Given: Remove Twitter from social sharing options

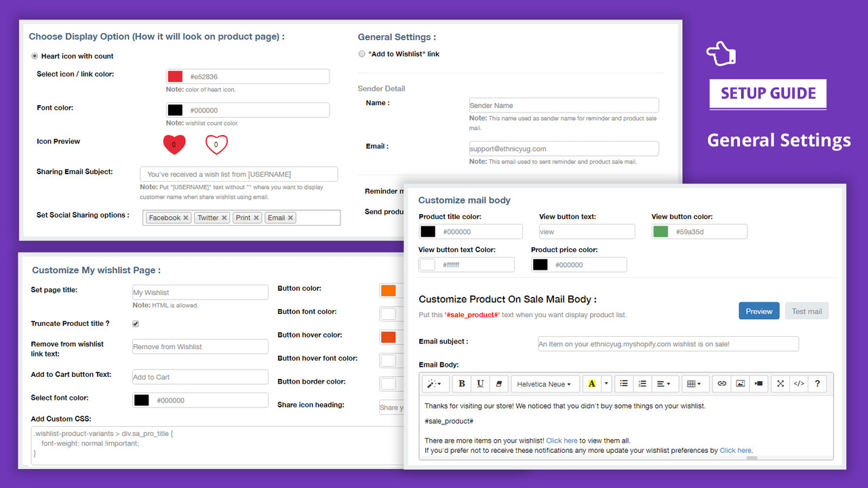Looking at the screenshot, I should [224, 218].
